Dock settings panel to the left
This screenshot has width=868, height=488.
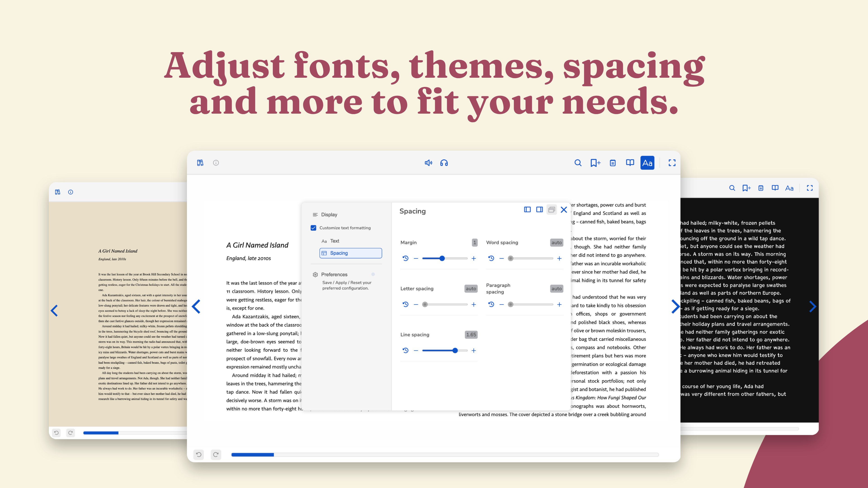[527, 210]
